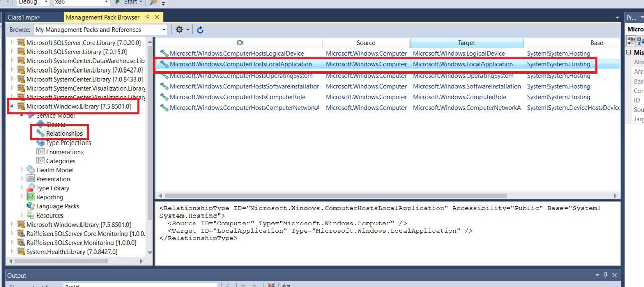Expand the Raiffeisen.SQLServer.Core.Monitoring node
Screen dimensions: 644x287
tap(12, 233)
